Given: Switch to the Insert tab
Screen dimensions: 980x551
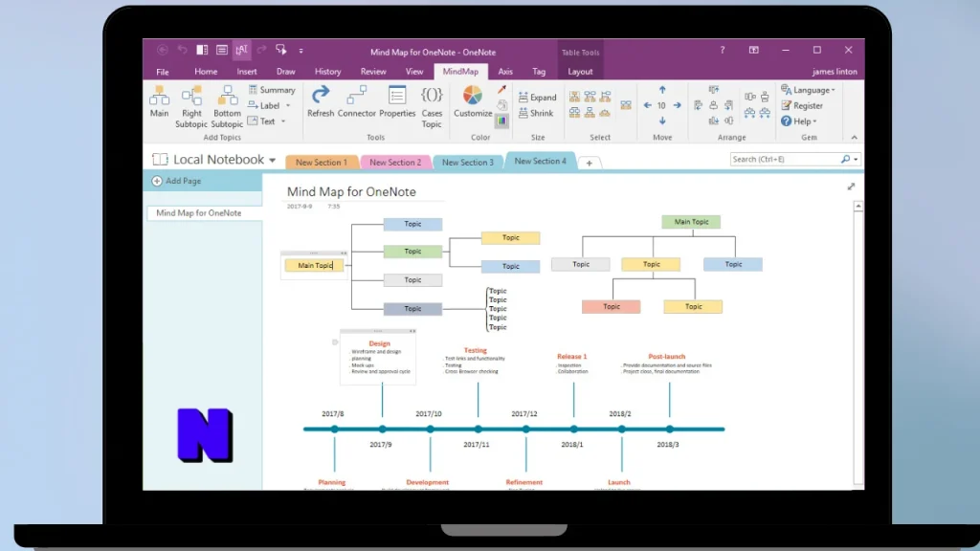Looking at the screenshot, I should (x=247, y=72).
